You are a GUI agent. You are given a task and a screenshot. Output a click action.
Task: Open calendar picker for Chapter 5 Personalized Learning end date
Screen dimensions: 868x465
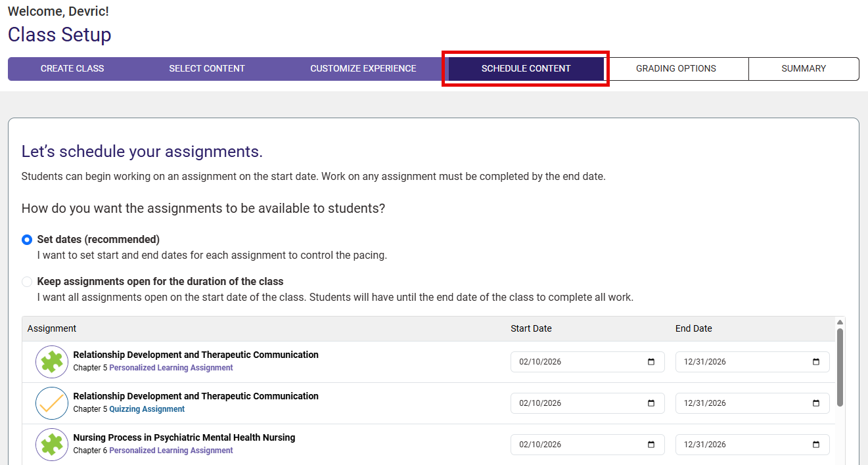816,362
